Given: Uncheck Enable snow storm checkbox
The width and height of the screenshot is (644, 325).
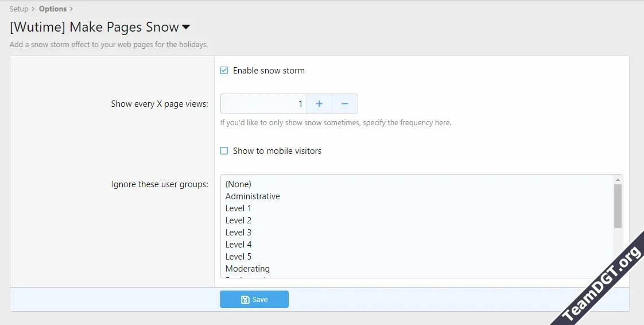Looking at the screenshot, I should pyautogui.click(x=224, y=71).
